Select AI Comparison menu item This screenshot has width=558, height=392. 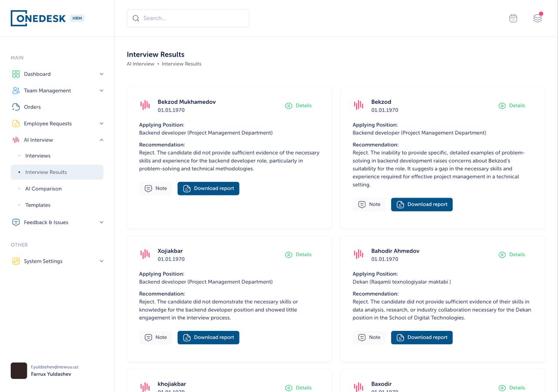pos(43,189)
